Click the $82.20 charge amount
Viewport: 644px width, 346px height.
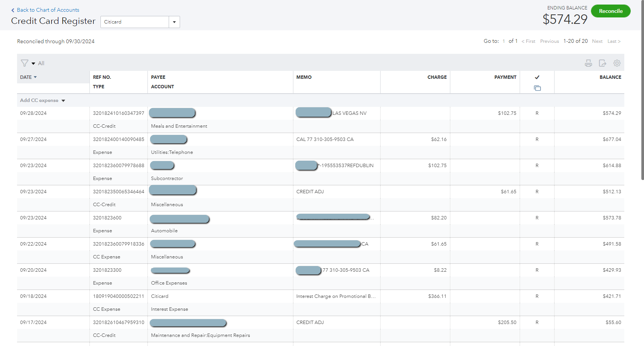click(439, 218)
